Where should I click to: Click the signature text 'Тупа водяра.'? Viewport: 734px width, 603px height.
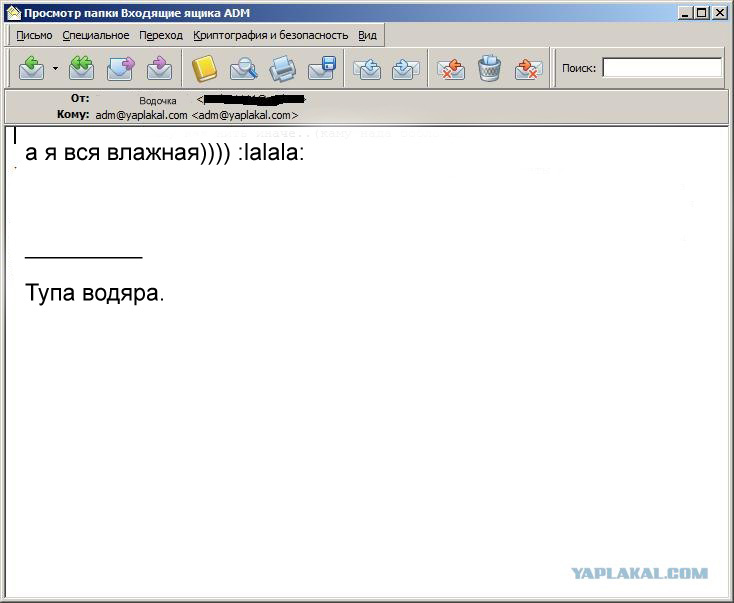[x=95, y=293]
